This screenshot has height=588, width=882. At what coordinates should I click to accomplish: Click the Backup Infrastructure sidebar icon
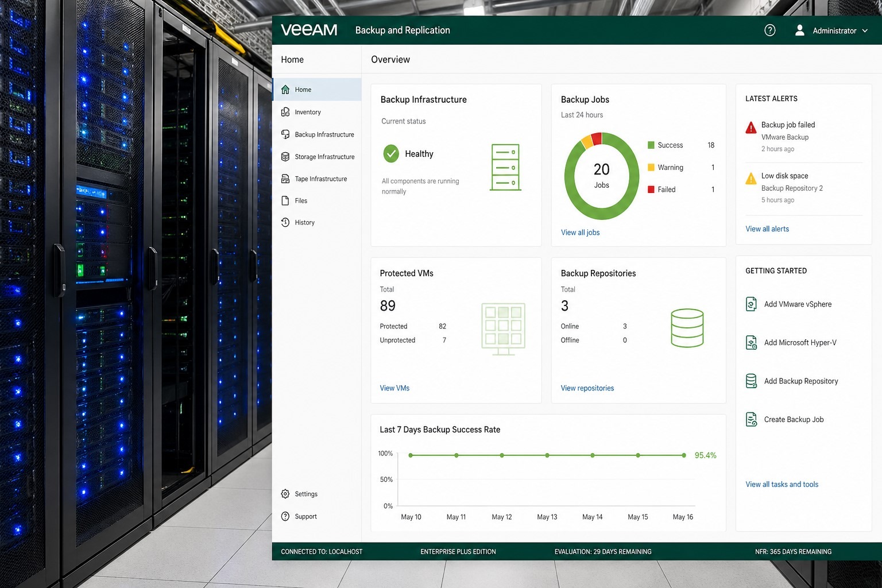[x=285, y=134]
